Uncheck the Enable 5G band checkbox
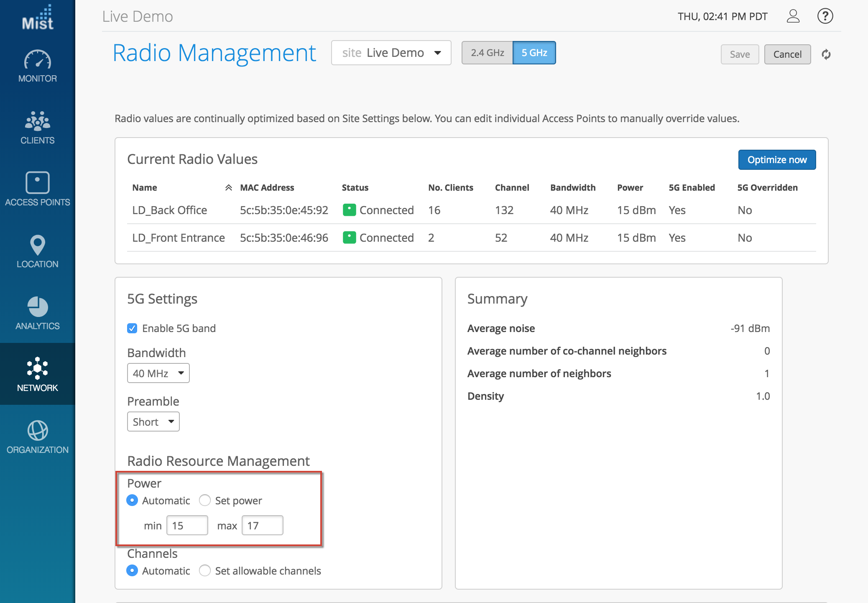Image resolution: width=868 pixels, height=603 pixels. (132, 328)
